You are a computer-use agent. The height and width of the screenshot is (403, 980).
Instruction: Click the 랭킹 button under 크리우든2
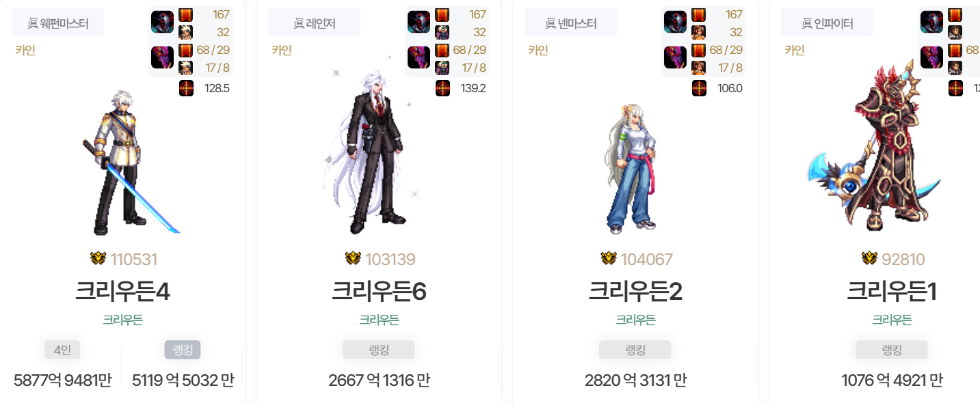[x=635, y=350]
